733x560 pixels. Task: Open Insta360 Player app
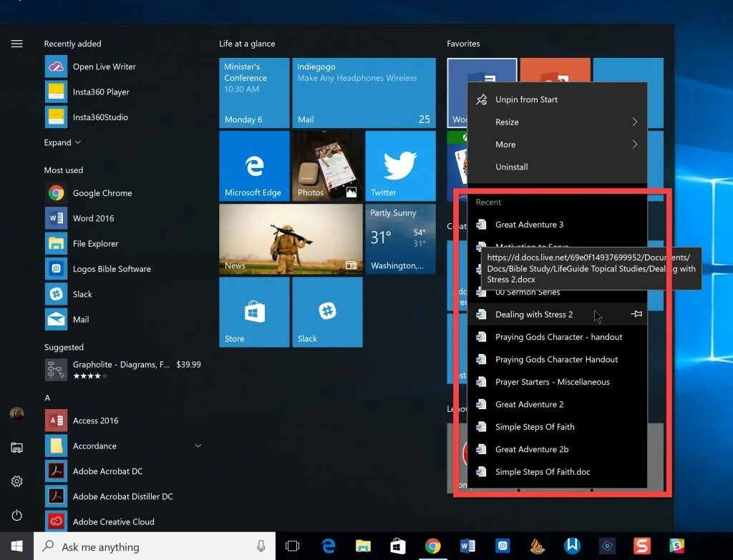(123, 92)
